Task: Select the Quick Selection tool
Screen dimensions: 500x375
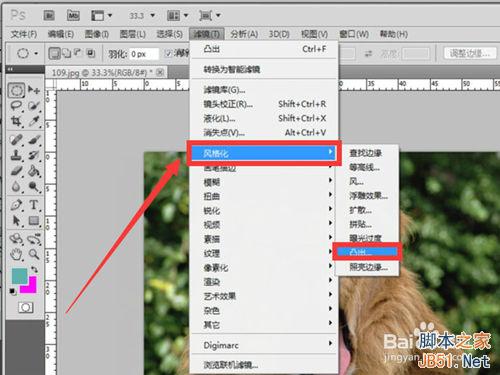Action: click(34, 105)
